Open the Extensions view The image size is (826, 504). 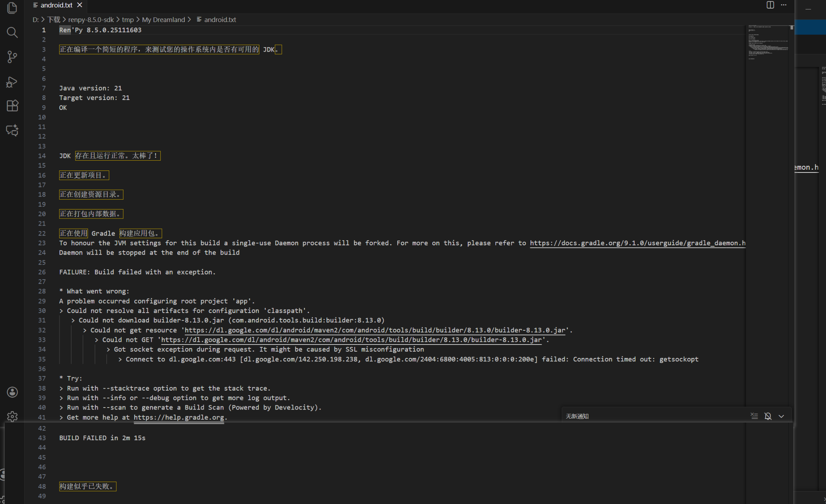coord(12,106)
